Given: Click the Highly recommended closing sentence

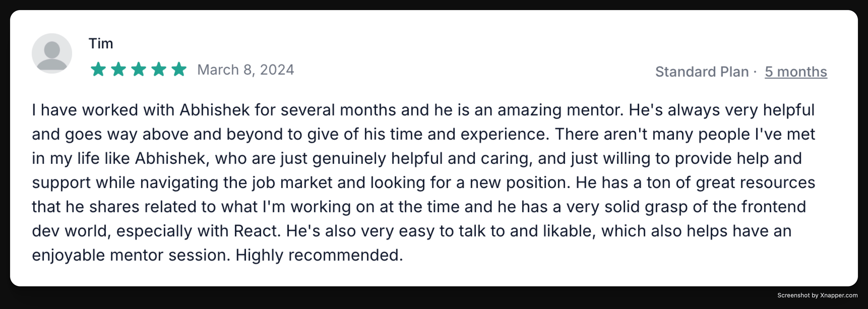Looking at the screenshot, I should click(x=319, y=255).
